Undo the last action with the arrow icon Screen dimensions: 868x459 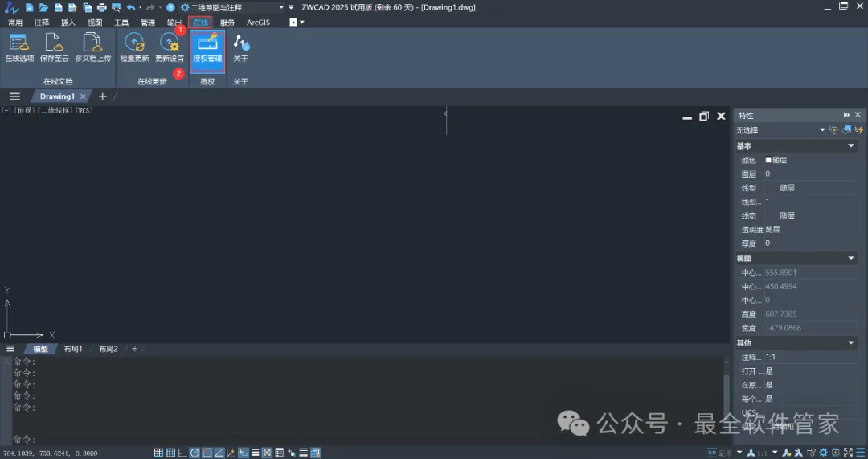tap(131, 8)
